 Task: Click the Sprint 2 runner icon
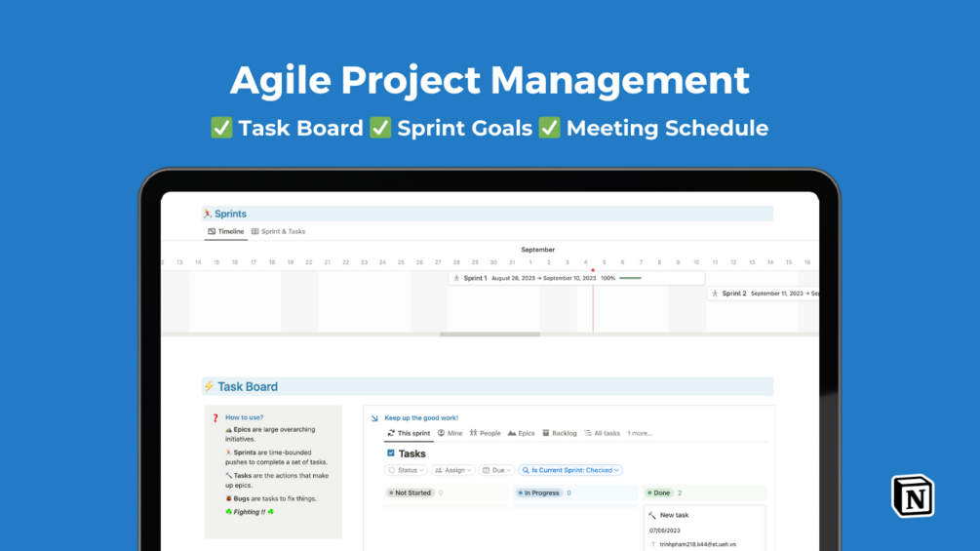coord(715,293)
